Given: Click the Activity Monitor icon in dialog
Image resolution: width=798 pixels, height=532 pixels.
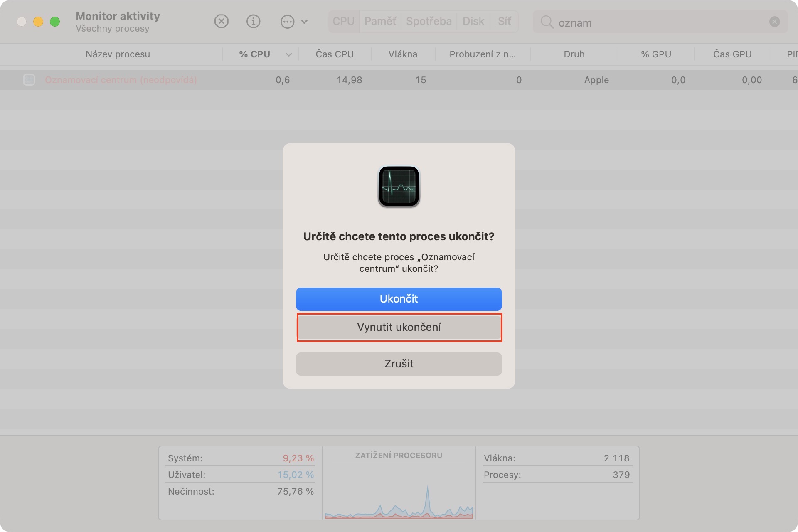Looking at the screenshot, I should click(399, 187).
